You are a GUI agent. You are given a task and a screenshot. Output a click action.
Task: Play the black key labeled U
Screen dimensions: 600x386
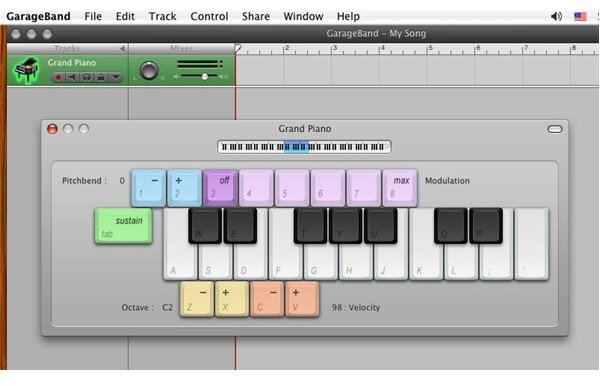tap(381, 225)
